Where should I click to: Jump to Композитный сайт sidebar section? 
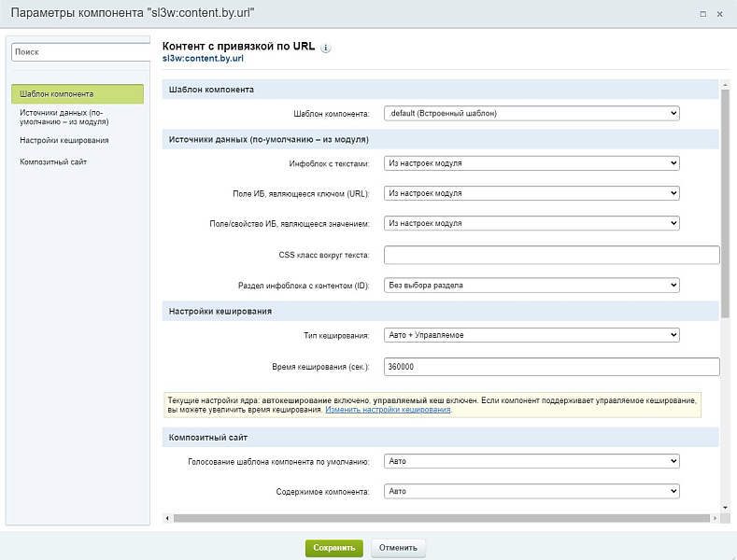53,162
